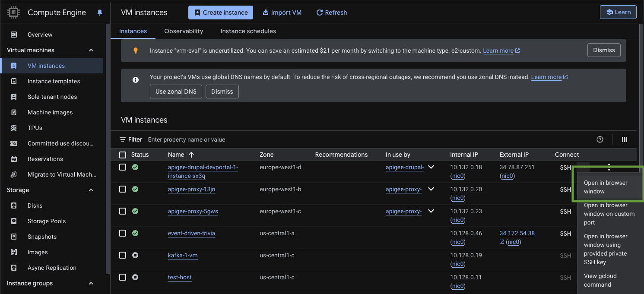Collapse the Storage section
The height and width of the screenshot is (294, 644).
[91, 190]
